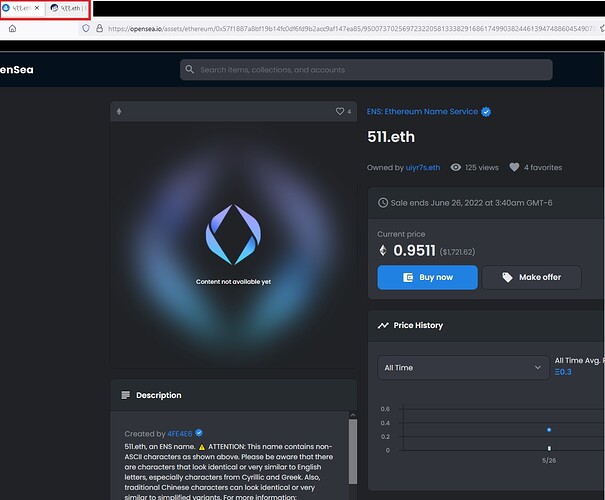Click the warning triangle icon in description

tap(202, 447)
